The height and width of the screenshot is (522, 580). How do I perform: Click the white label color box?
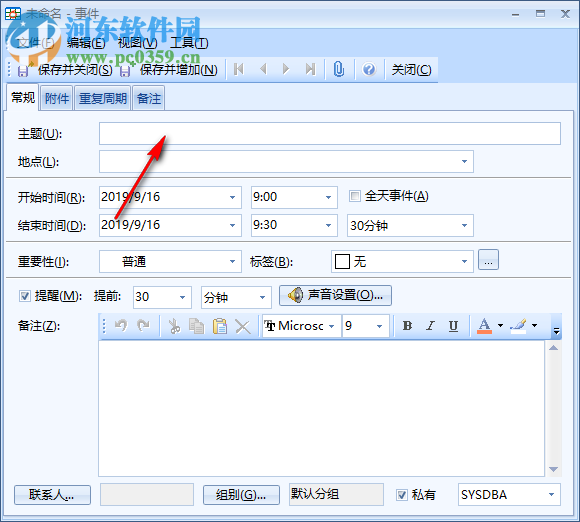point(342,262)
